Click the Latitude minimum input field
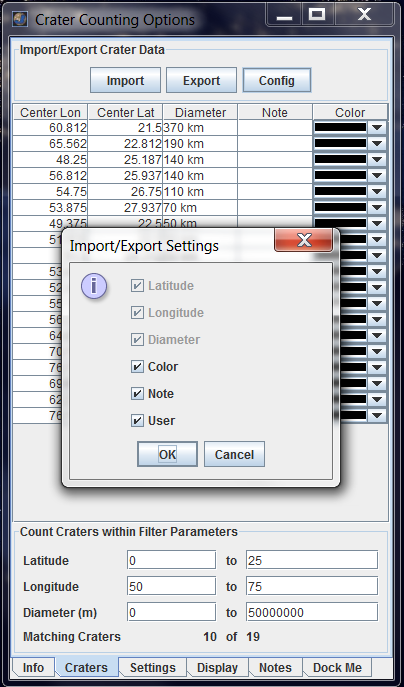 [x=171, y=560]
